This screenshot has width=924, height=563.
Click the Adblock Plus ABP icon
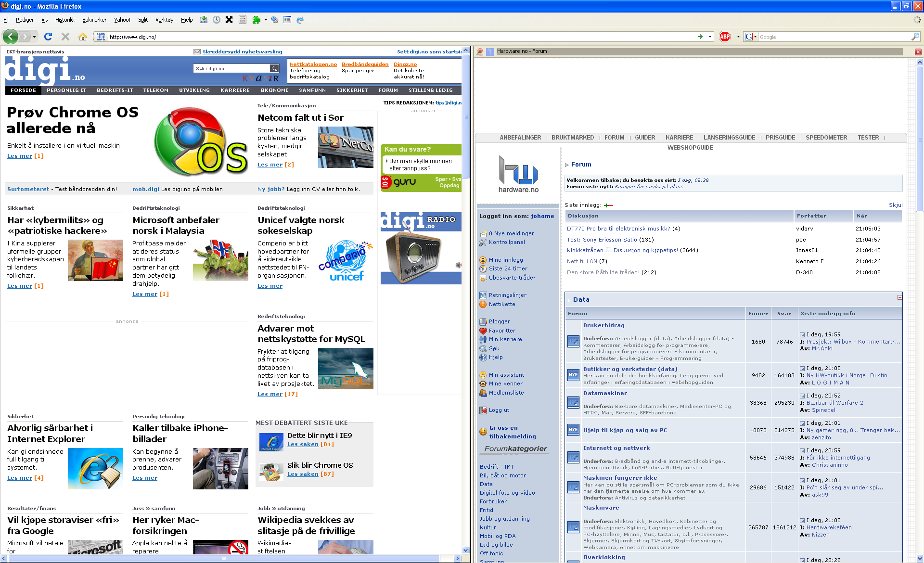pos(725,37)
